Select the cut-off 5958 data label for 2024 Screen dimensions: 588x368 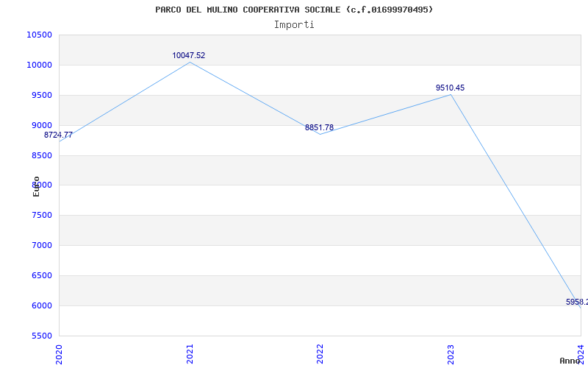point(577,302)
